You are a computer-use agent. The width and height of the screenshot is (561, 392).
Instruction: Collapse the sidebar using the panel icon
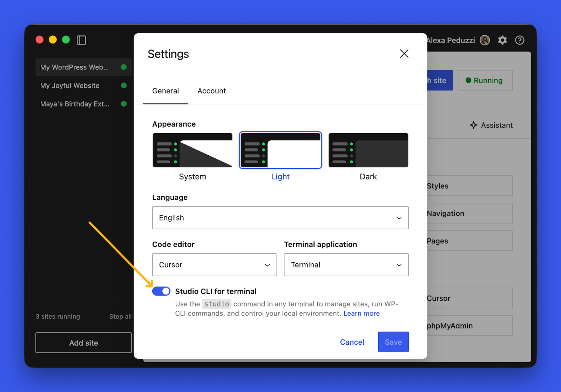81,40
